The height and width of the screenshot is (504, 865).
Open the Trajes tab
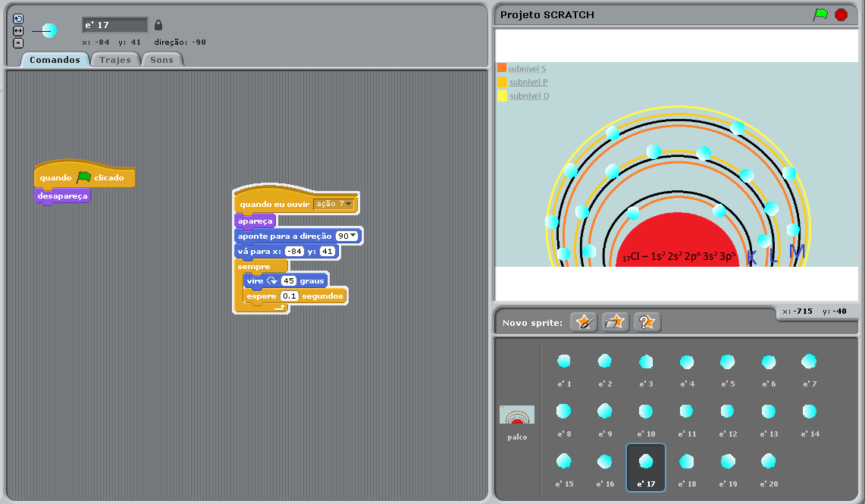click(x=114, y=60)
